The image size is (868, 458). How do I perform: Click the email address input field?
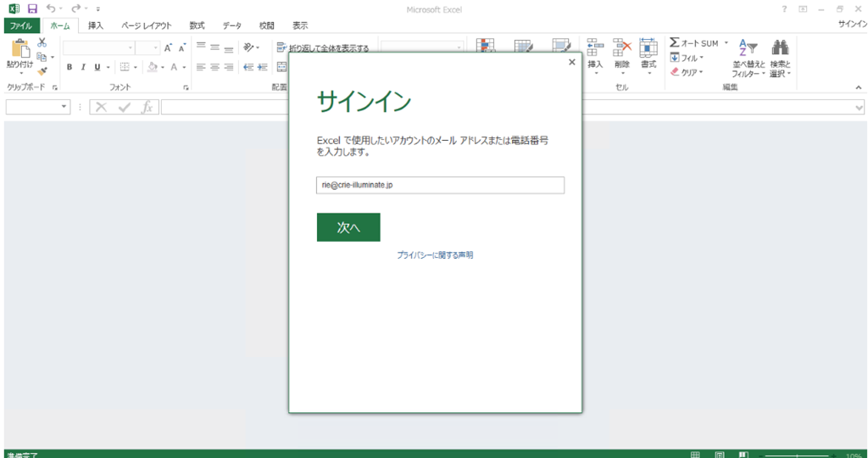point(440,185)
